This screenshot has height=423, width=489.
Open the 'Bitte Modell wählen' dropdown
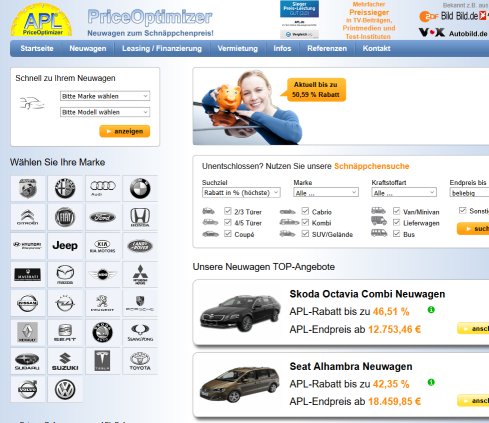(105, 112)
